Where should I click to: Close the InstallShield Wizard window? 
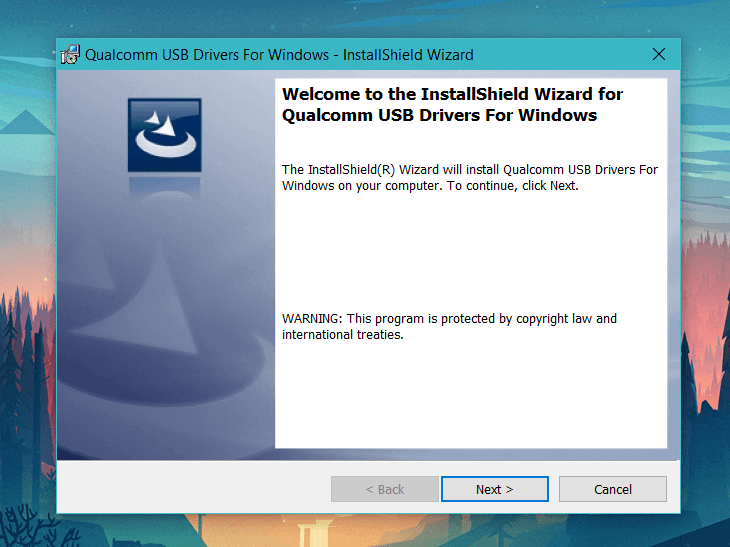tap(659, 54)
